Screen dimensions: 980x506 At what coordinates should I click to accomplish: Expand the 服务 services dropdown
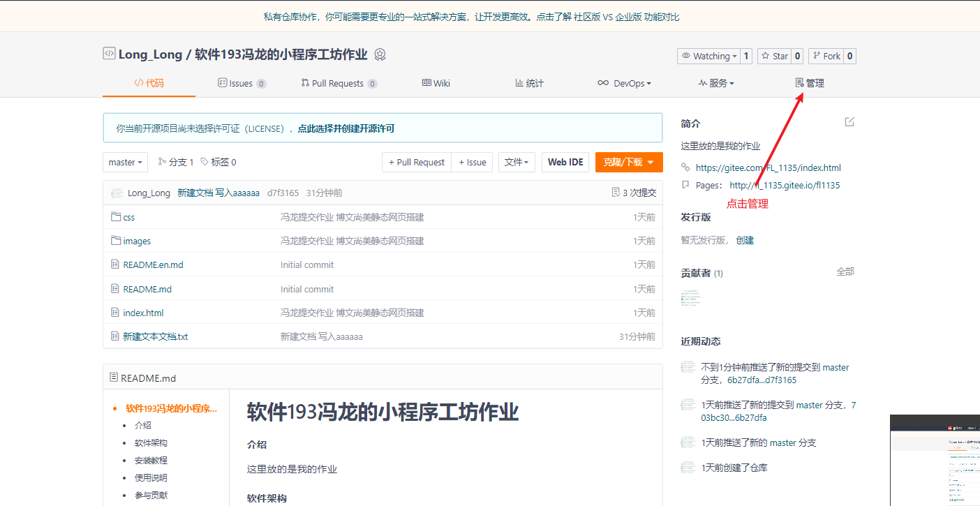(x=716, y=83)
